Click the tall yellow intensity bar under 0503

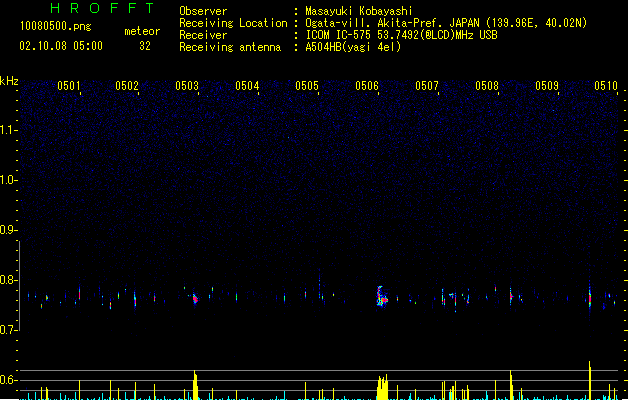tap(195, 385)
